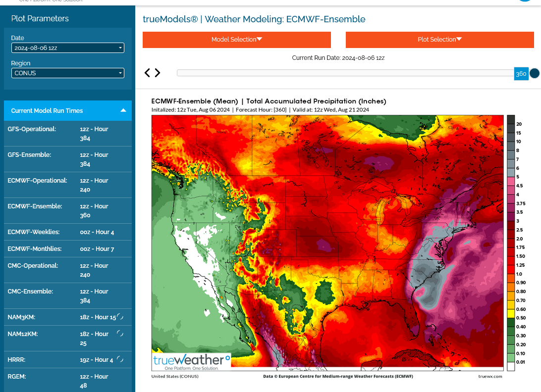Viewport: 541px width, 392px height.
Task: Select the CMC-Operational row label
Action: 33,266
